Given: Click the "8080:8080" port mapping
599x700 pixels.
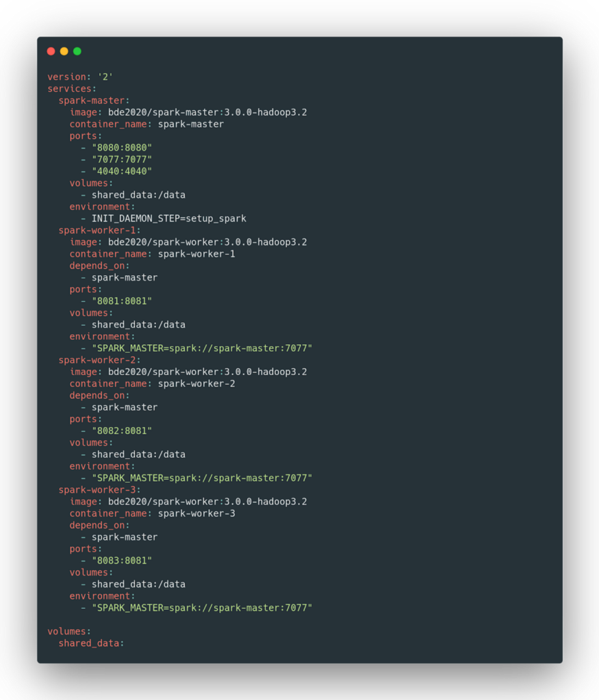Looking at the screenshot, I should click(122, 148).
